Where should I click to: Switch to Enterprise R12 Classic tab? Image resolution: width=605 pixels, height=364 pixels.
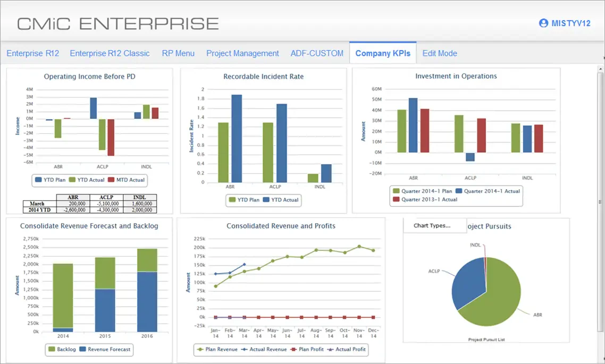click(x=110, y=53)
